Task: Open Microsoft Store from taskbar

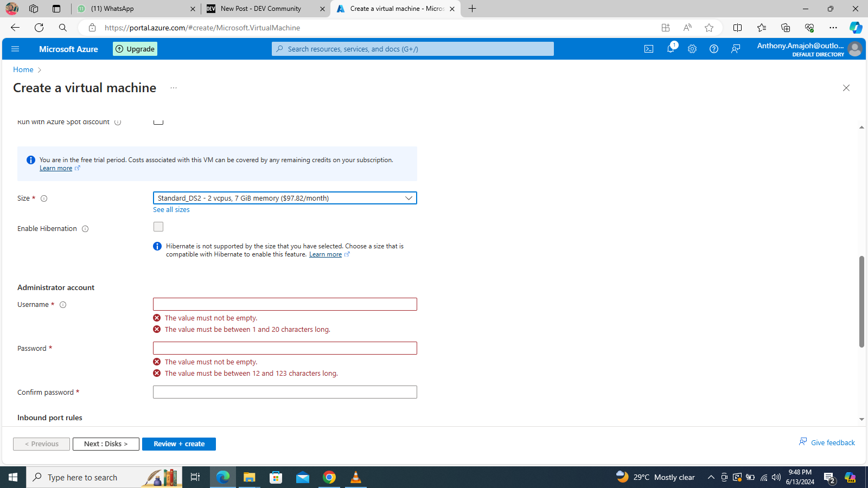Action: coord(276,477)
